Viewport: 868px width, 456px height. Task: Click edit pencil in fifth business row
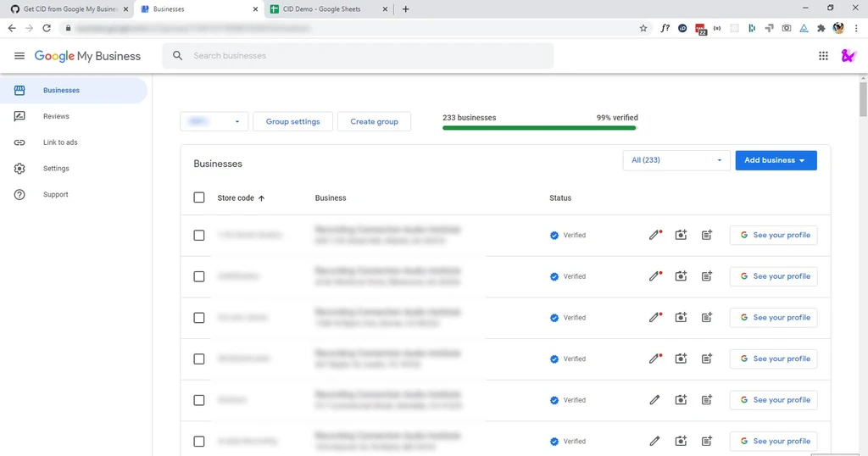pos(655,399)
